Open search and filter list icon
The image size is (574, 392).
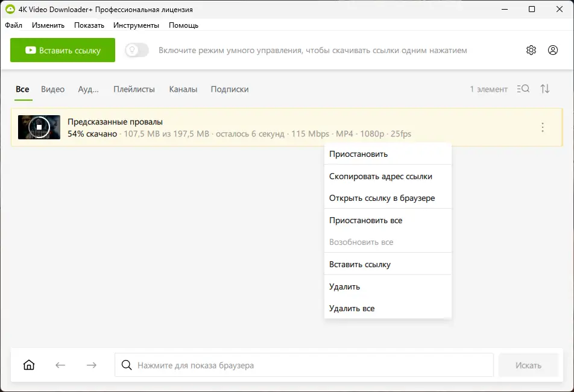click(523, 89)
